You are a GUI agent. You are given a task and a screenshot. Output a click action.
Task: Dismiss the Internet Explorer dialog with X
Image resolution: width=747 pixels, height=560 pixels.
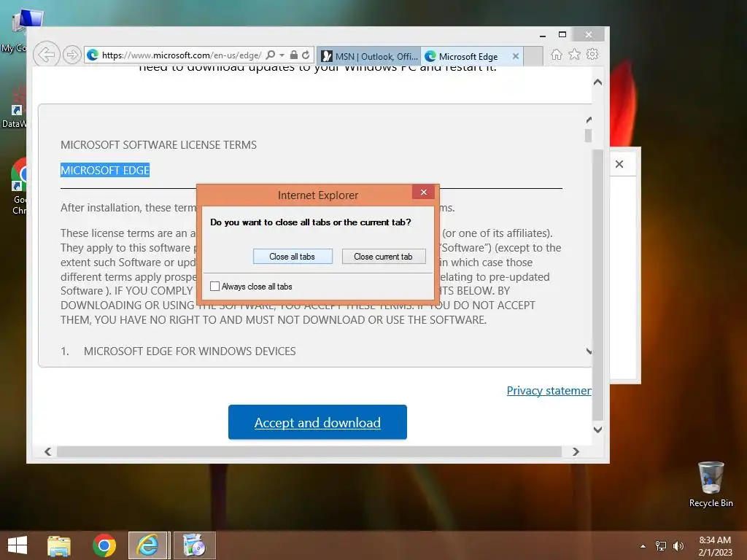click(x=424, y=192)
